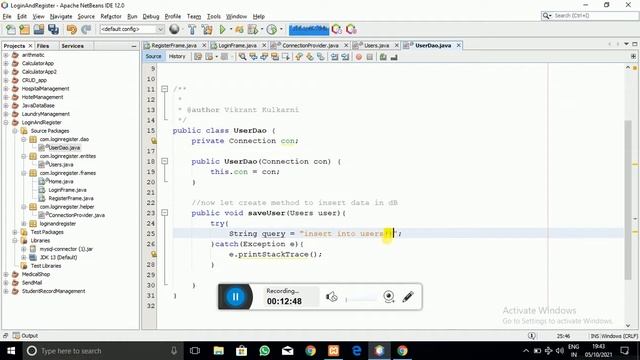Open the File menu
The height and width of the screenshot is (360, 640).
(7, 16)
